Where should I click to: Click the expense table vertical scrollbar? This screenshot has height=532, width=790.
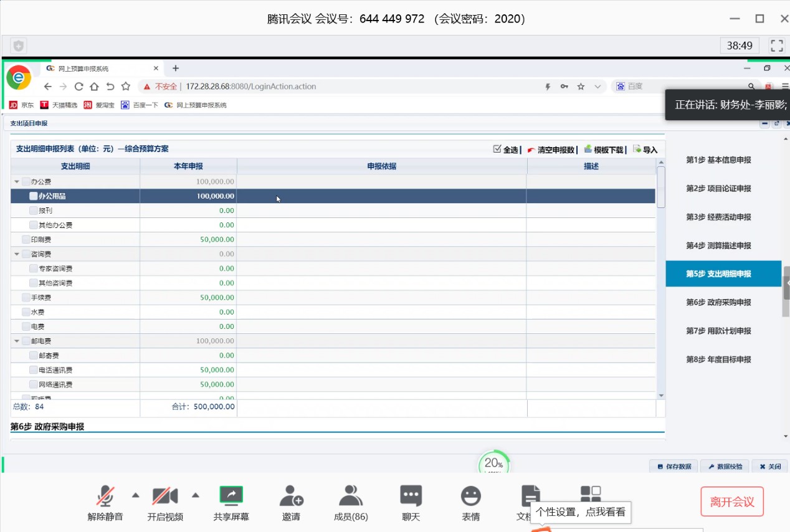661,280
